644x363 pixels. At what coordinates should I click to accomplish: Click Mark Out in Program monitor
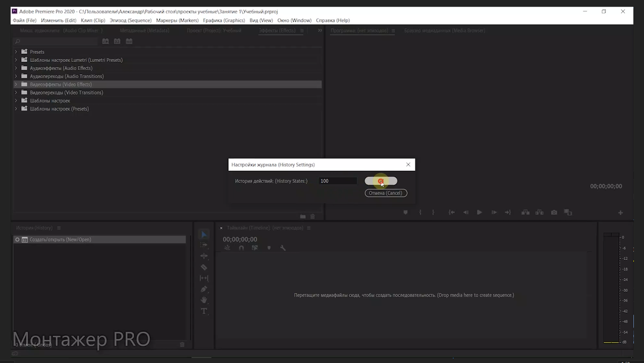point(433,213)
